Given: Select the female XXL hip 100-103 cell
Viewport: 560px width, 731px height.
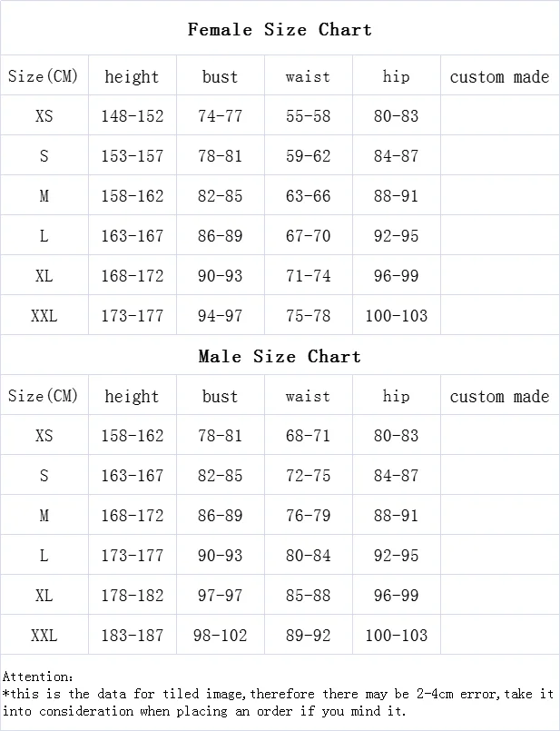Looking at the screenshot, I should (397, 315).
